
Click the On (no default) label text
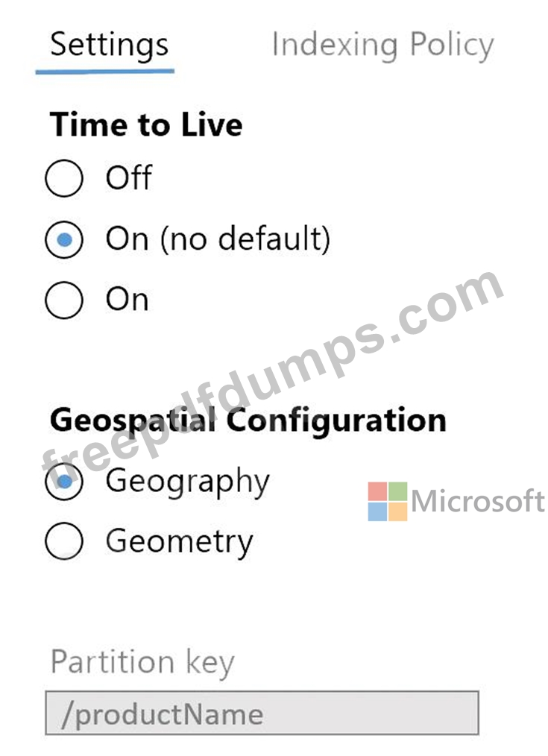(x=217, y=240)
